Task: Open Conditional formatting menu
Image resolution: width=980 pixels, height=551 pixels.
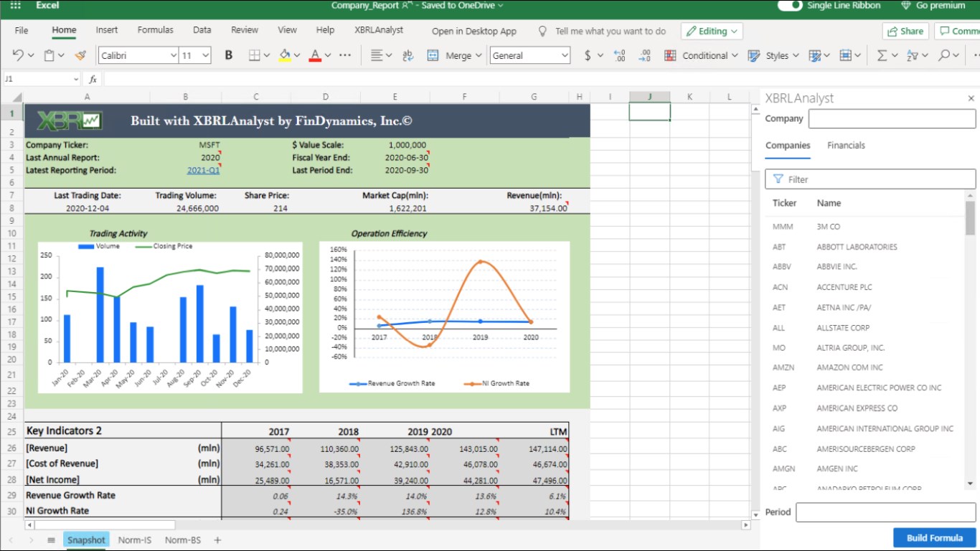Action: (x=700, y=55)
